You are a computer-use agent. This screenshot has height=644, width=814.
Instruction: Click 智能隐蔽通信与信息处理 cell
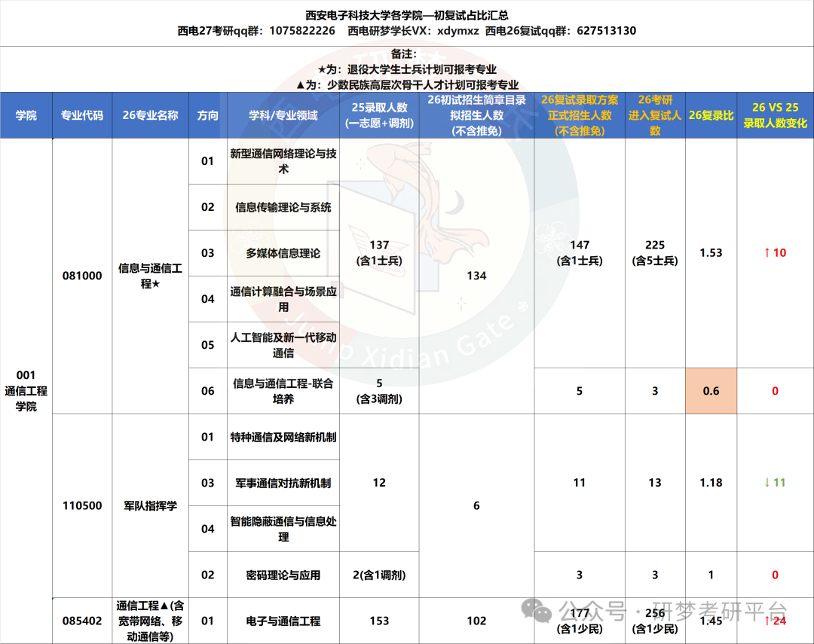[283, 529]
